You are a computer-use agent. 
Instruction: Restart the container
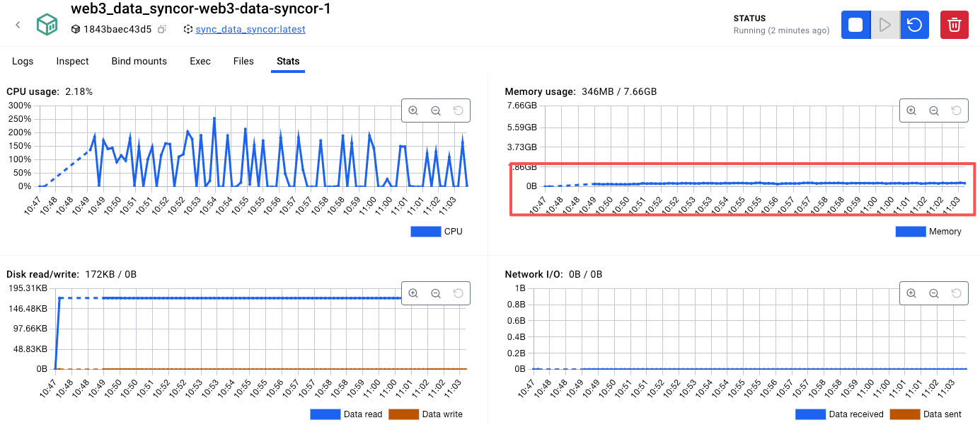914,25
